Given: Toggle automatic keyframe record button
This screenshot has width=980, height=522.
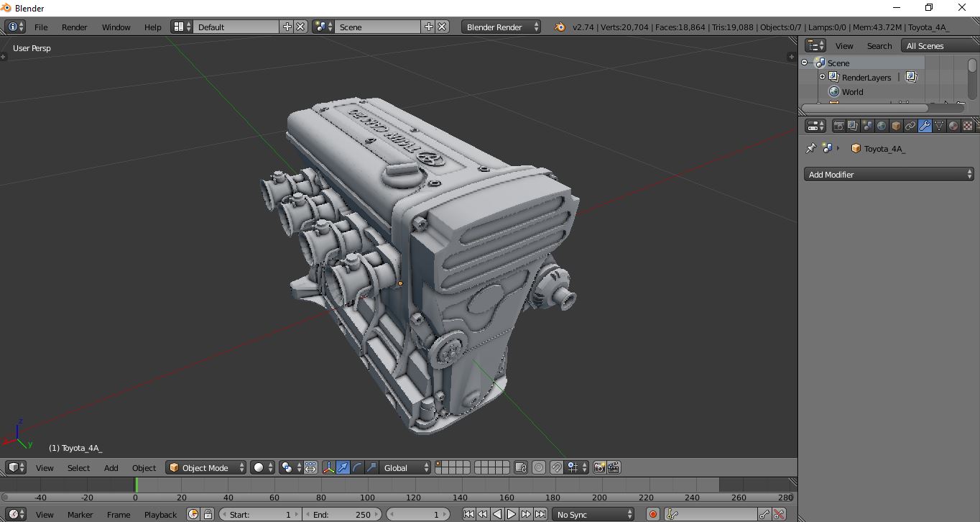Looking at the screenshot, I should [x=653, y=514].
